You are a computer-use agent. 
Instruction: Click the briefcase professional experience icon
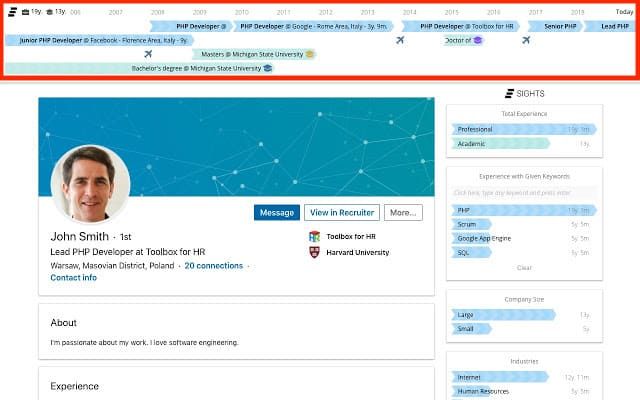(x=25, y=12)
